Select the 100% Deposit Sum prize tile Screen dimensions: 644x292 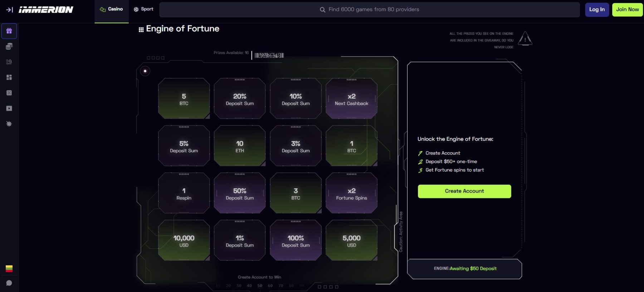pyautogui.click(x=296, y=241)
